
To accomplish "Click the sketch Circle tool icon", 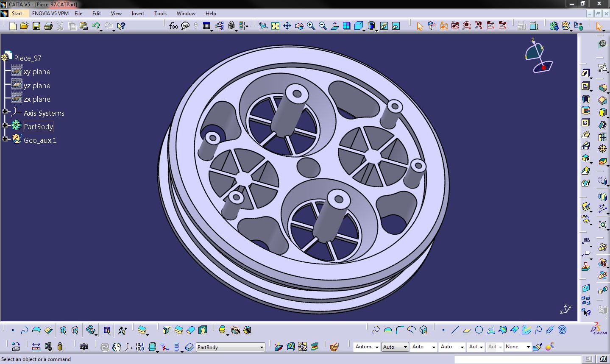I will click(479, 330).
